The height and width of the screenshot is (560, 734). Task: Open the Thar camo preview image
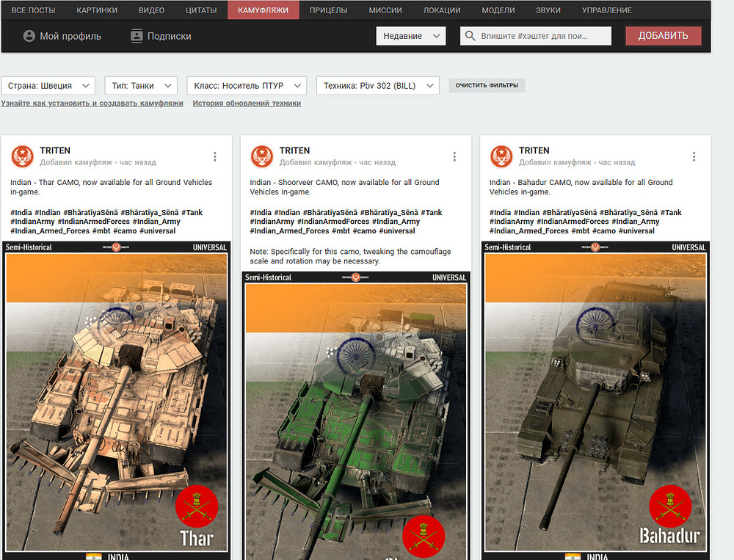(x=117, y=401)
